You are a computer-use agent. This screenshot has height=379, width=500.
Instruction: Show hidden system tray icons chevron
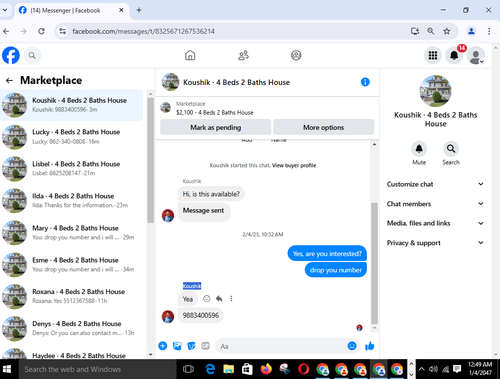421,369
